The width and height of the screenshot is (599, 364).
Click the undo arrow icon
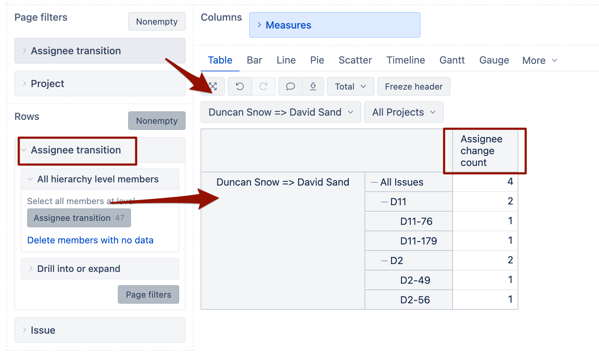240,86
